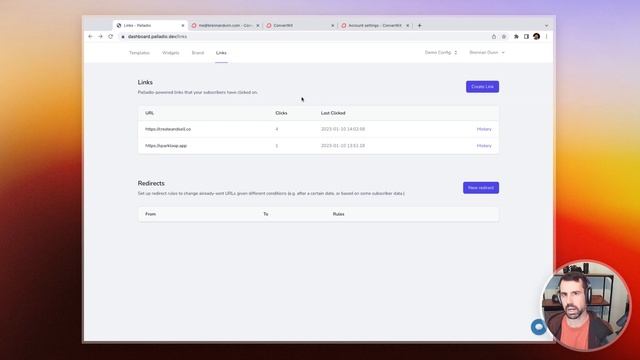Open the Brennan Dunn account dropdown
The height and width of the screenshot is (360, 640).
pos(487,53)
